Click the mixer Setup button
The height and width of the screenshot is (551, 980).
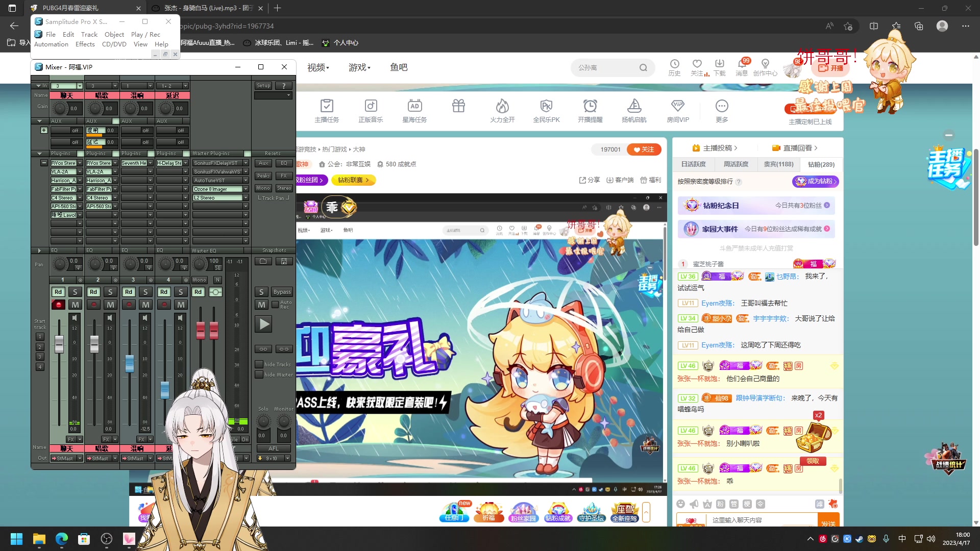coord(263,86)
